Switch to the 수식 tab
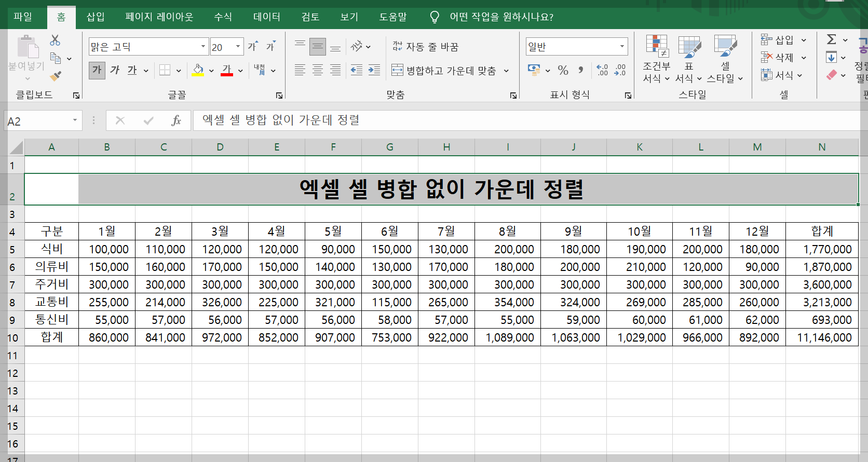Image resolution: width=868 pixels, height=462 pixels. coord(223,17)
